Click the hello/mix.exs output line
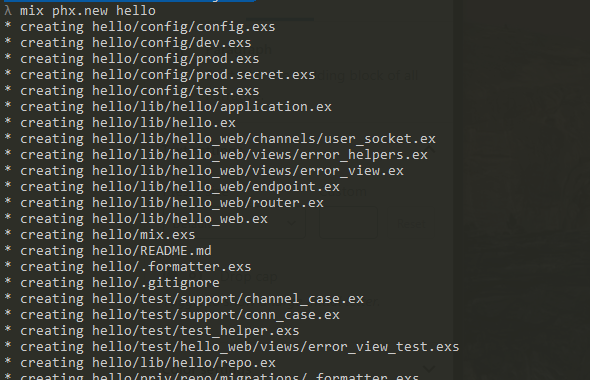The width and height of the screenshot is (590, 380). (x=108, y=235)
